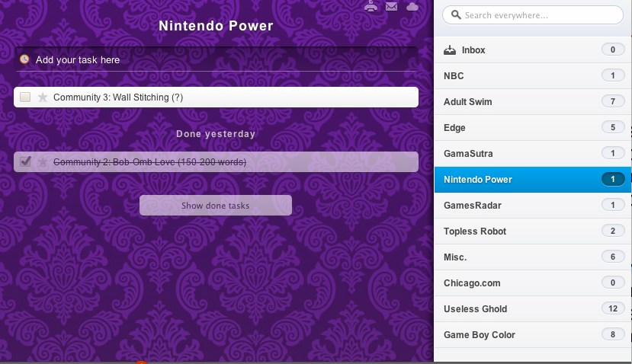This screenshot has height=364, width=632.
Task: Open the Chicago.com list
Action: 533,283
